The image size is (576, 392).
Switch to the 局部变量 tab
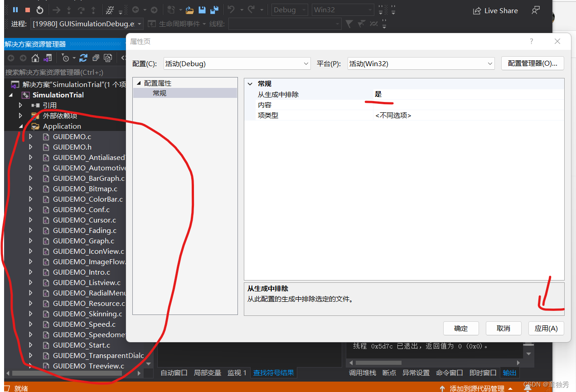[x=207, y=373]
